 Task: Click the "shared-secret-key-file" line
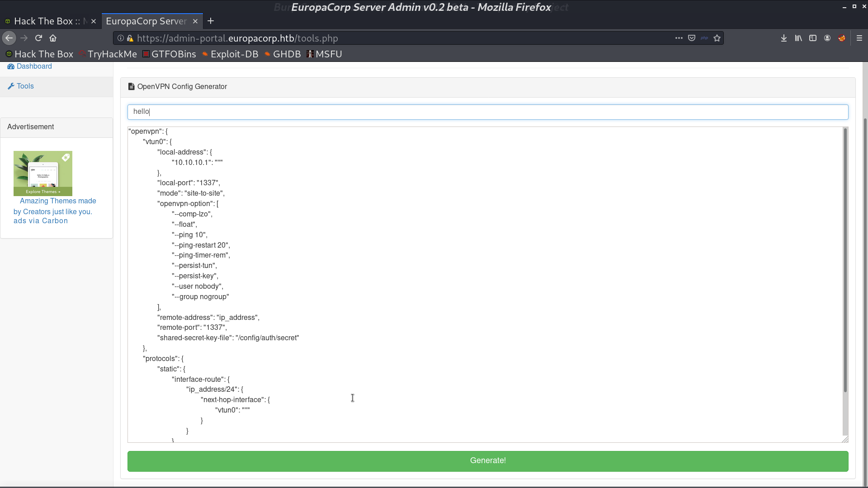[228, 338]
